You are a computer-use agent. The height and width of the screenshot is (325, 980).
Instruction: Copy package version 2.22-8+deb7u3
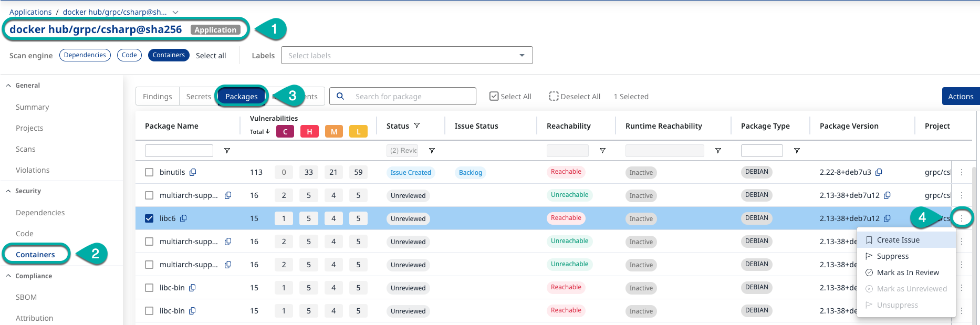(879, 172)
